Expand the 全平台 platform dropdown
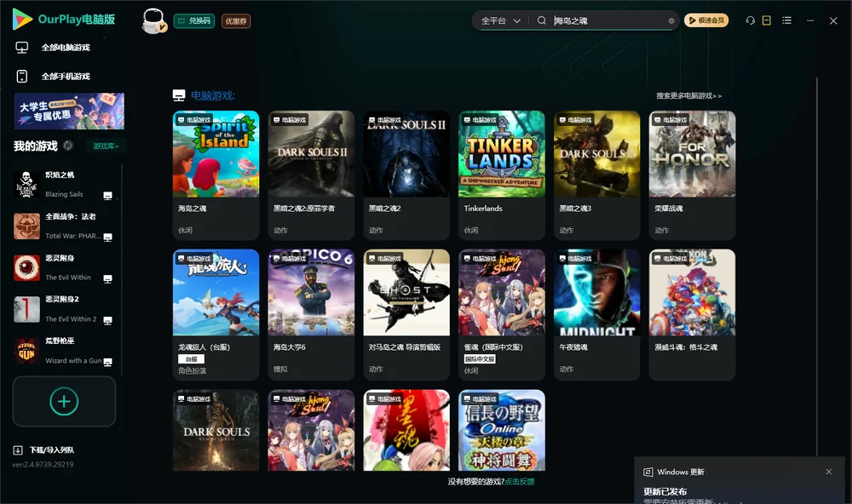 click(x=500, y=20)
